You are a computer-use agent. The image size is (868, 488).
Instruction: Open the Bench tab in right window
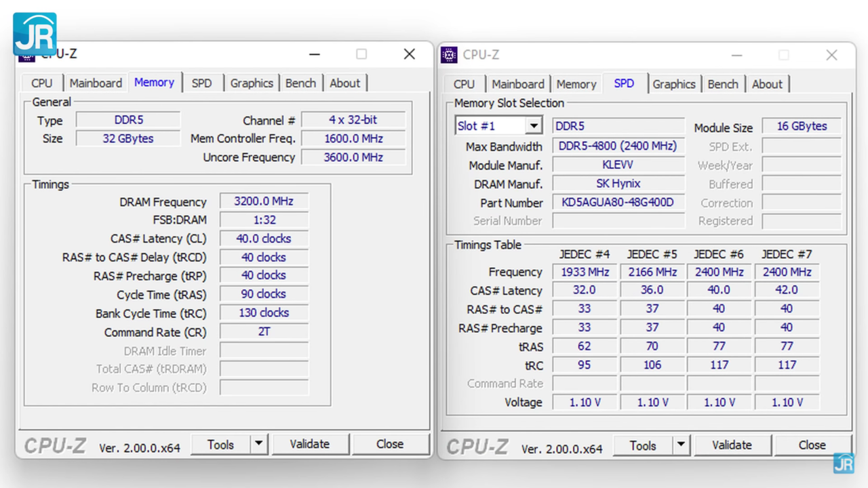click(723, 84)
